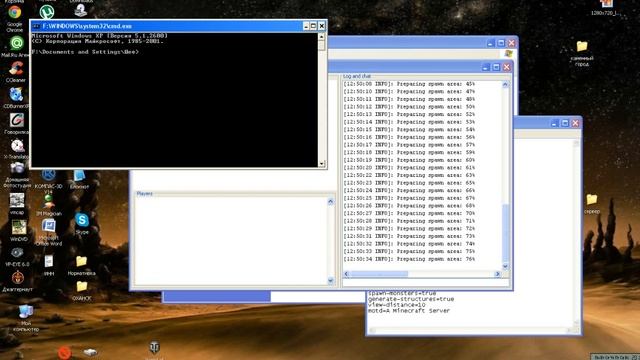Launch the Skype desktop icon
This screenshot has height=360, width=640.
tap(82, 220)
